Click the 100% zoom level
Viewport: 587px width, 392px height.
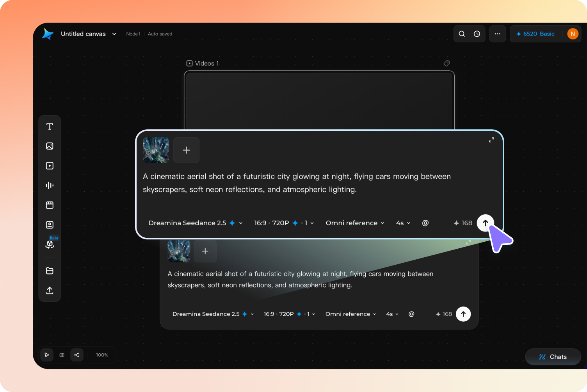click(x=102, y=355)
